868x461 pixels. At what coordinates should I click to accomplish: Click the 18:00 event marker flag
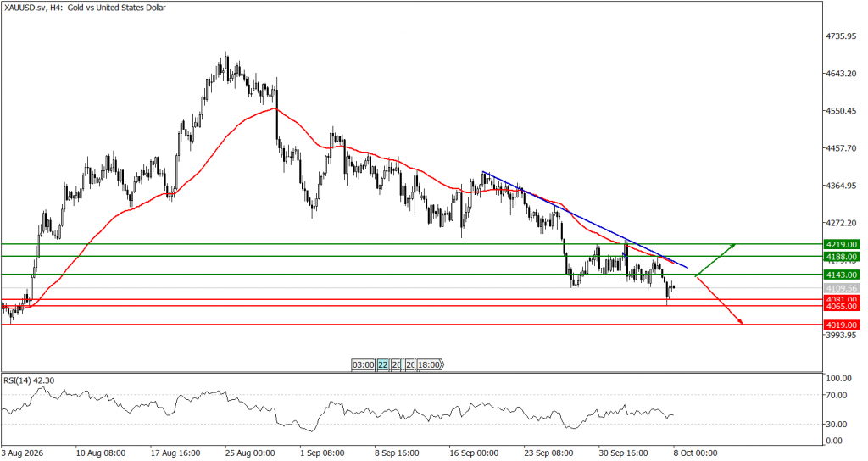coord(431,364)
